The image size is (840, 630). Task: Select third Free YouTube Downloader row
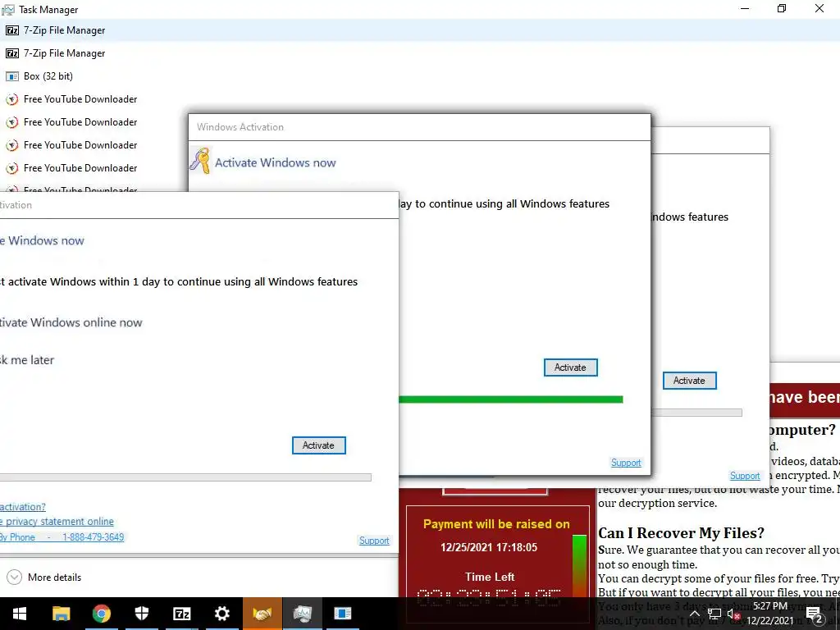click(80, 145)
